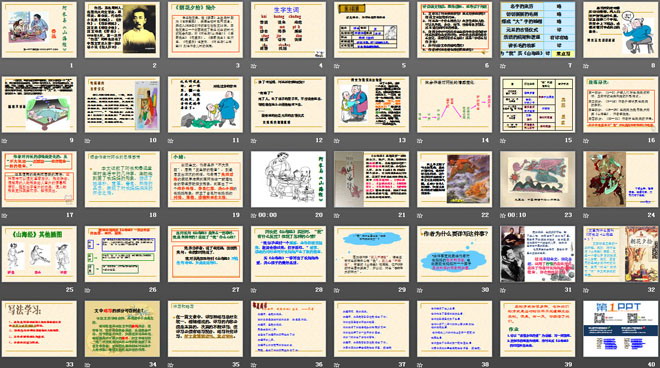
Task: Select slide 39 作业 thumbnail
Action: tap(538, 329)
